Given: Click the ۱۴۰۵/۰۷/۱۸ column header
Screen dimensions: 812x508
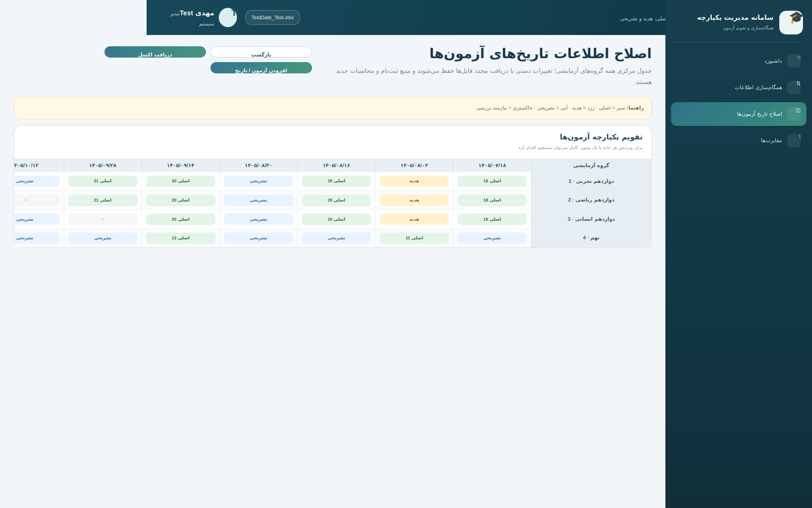Looking at the screenshot, I should 492,165.
